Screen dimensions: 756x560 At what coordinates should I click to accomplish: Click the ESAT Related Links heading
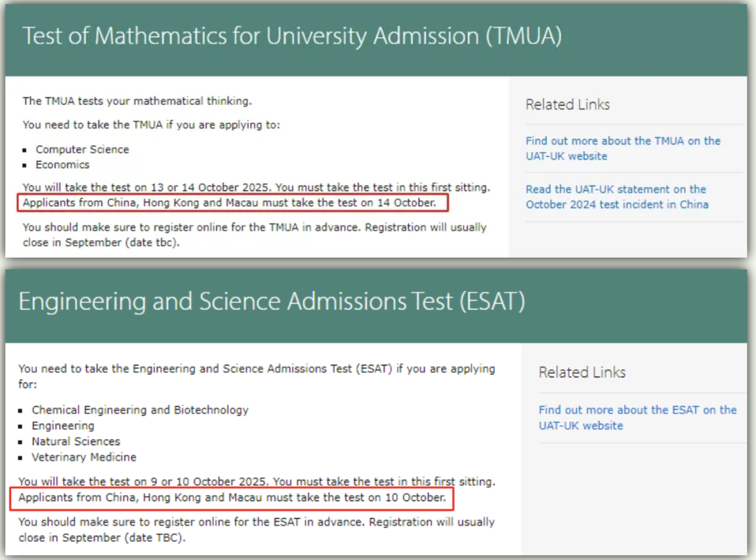click(582, 372)
